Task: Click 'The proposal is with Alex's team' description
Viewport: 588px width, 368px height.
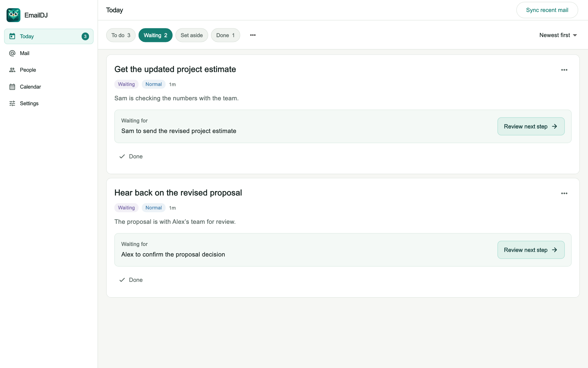Action: click(175, 222)
